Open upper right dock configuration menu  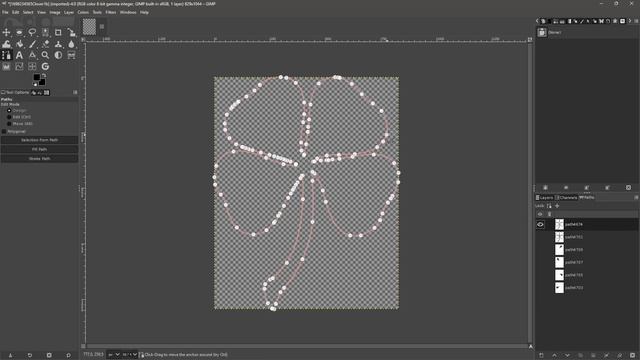tap(636, 21)
